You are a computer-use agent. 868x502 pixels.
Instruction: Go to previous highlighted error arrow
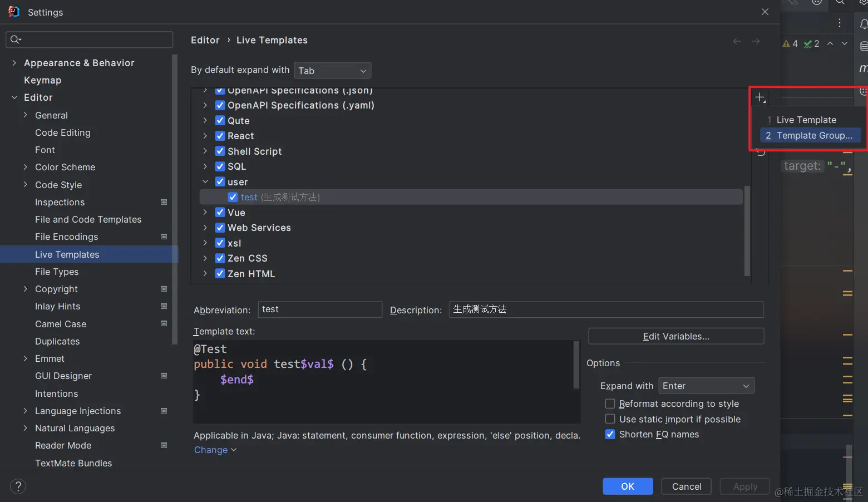click(x=830, y=43)
